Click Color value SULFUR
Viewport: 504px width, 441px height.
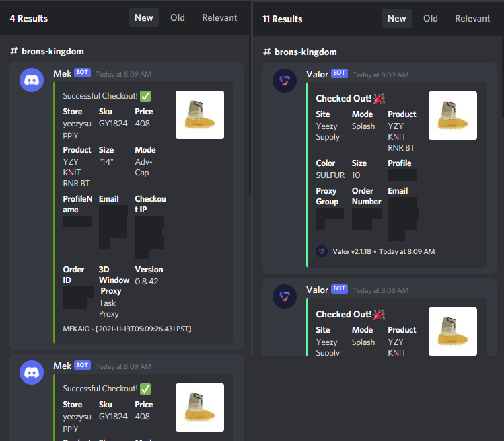click(330, 175)
